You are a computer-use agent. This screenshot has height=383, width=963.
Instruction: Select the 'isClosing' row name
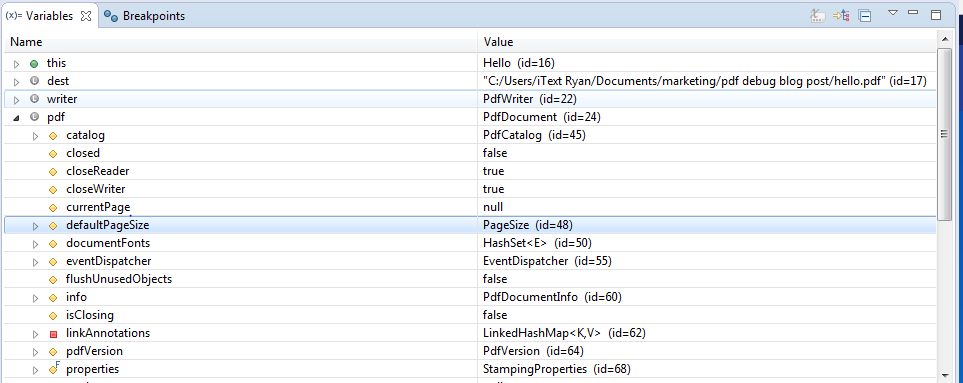click(x=90, y=315)
